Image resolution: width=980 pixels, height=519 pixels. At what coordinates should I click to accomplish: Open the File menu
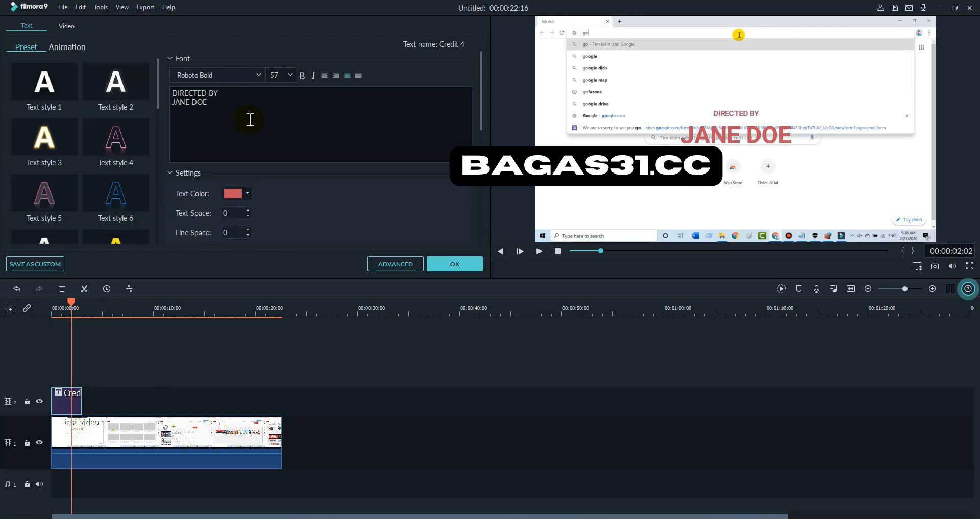click(x=63, y=7)
